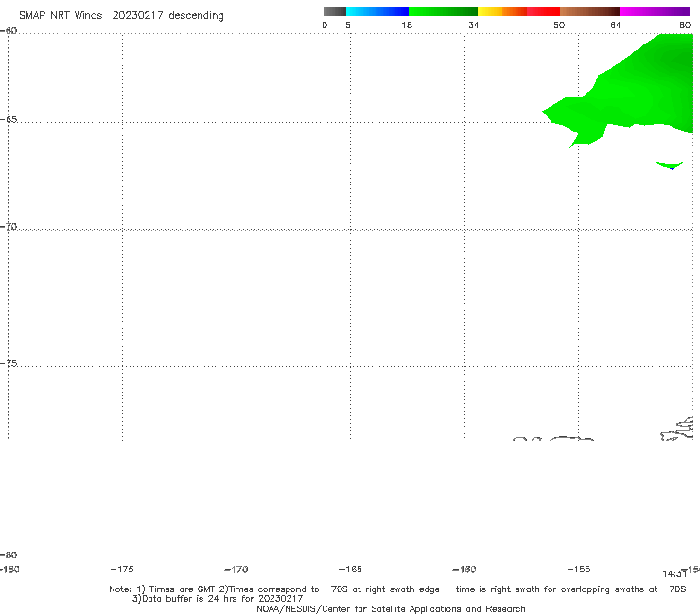Pick the cyan-to-blue 5-18 color bar segment
The height and width of the screenshot is (615, 700).
click(377, 11)
